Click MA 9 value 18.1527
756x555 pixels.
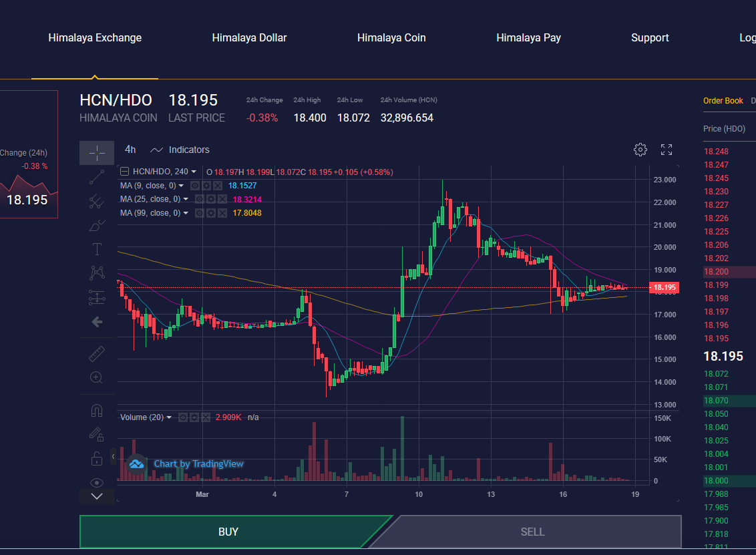point(242,186)
